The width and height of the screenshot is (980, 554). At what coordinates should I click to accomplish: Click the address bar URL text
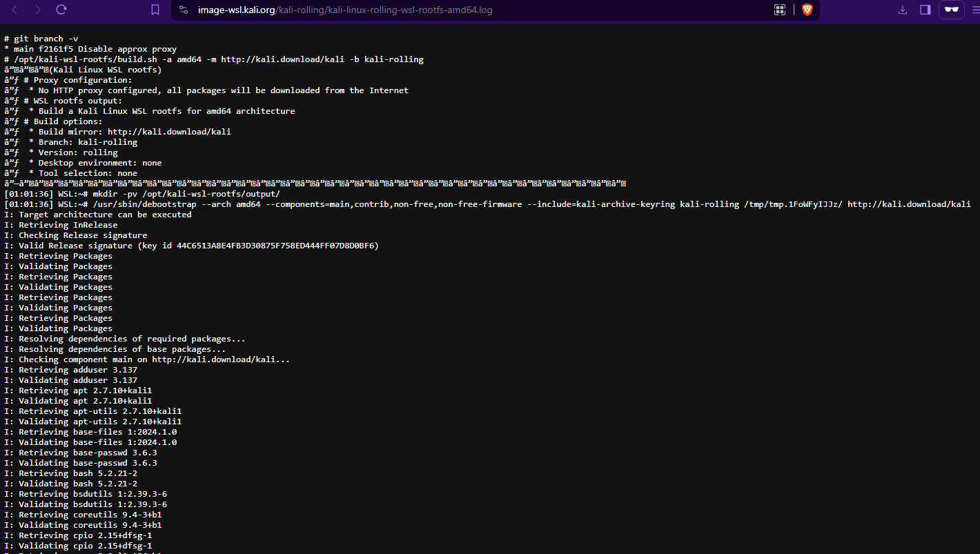[x=345, y=10]
